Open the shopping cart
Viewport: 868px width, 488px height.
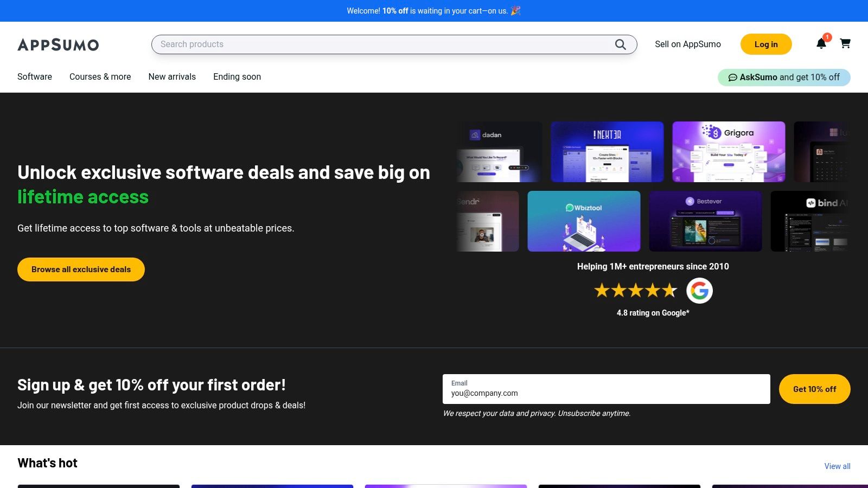click(x=845, y=43)
